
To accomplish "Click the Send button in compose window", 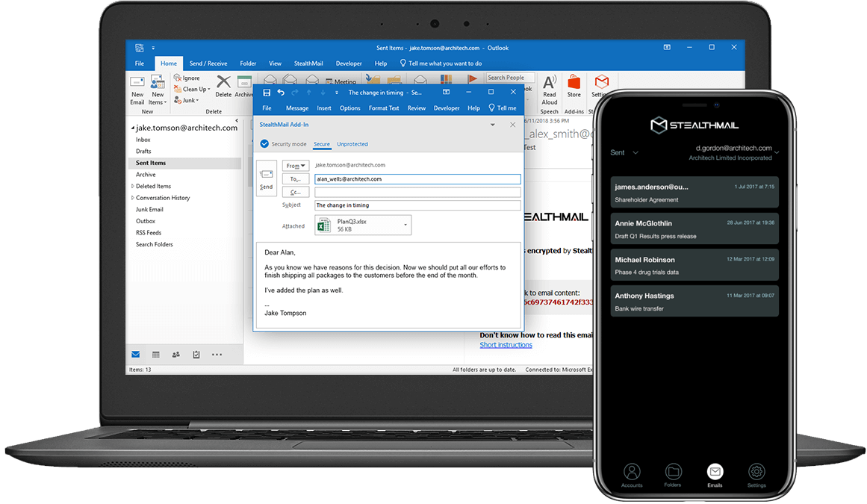I will coord(267,177).
